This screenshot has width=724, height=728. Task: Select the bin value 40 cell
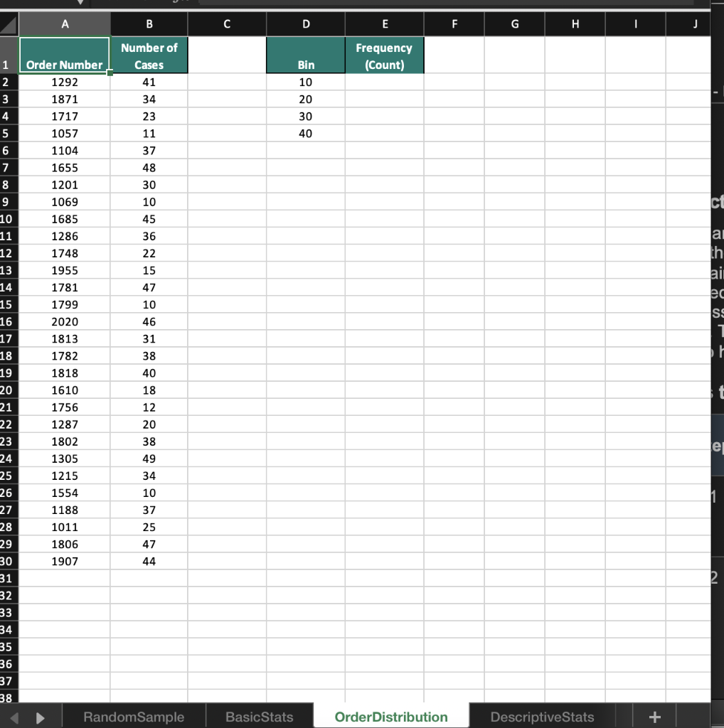coord(305,133)
